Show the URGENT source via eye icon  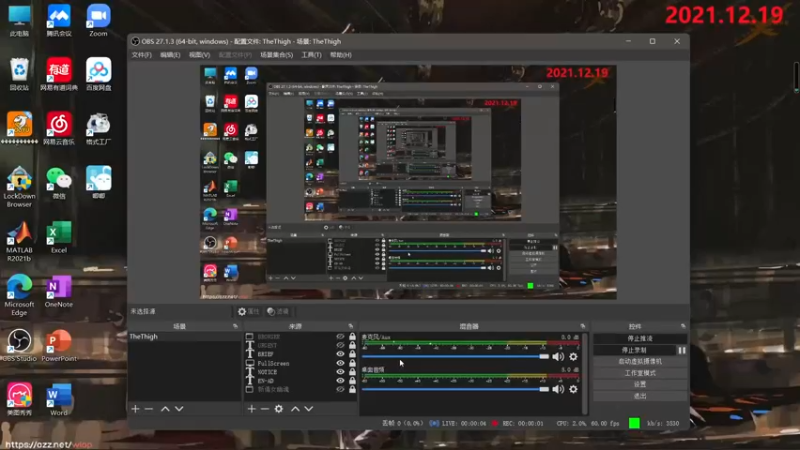tap(340, 345)
